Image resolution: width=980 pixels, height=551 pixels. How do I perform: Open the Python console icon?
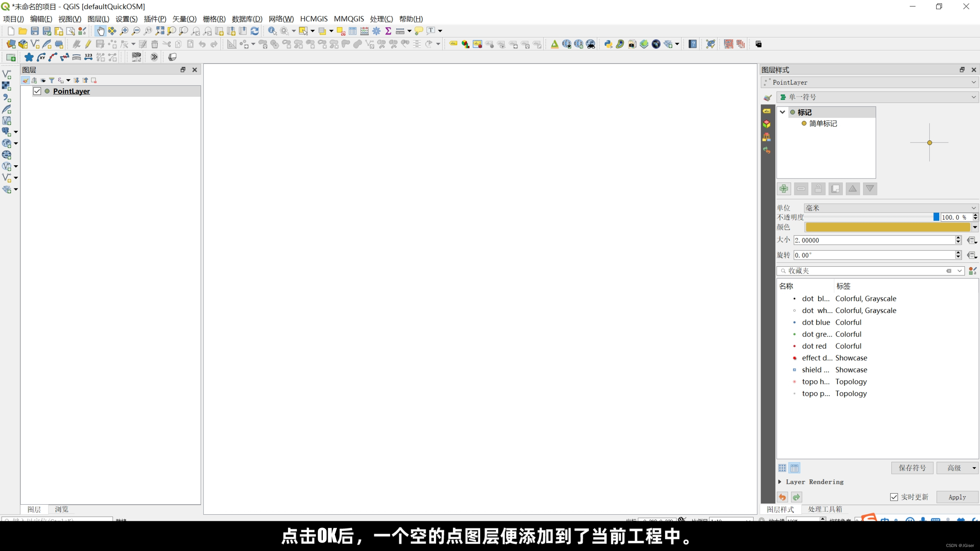[608, 44]
